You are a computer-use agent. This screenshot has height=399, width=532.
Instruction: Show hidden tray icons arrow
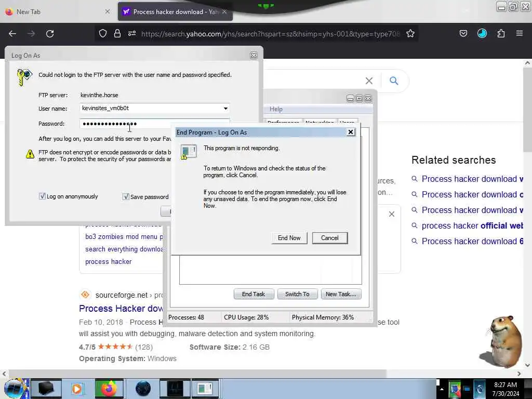442,389
